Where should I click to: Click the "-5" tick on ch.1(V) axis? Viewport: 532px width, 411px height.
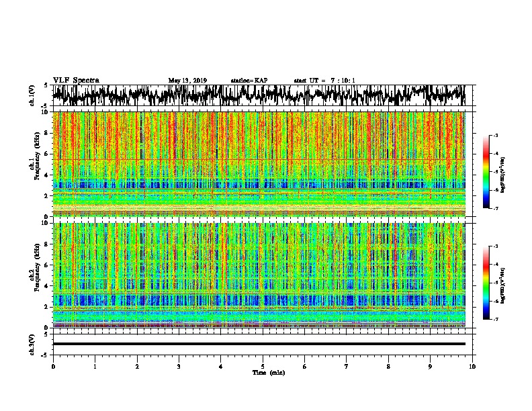[x=45, y=105]
